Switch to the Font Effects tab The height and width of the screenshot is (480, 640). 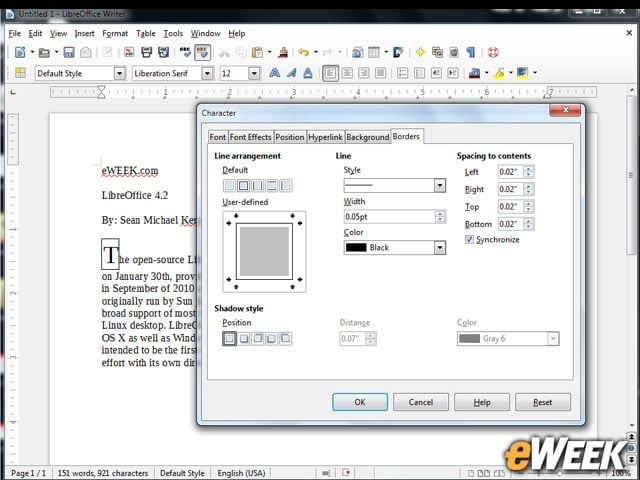pos(250,137)
